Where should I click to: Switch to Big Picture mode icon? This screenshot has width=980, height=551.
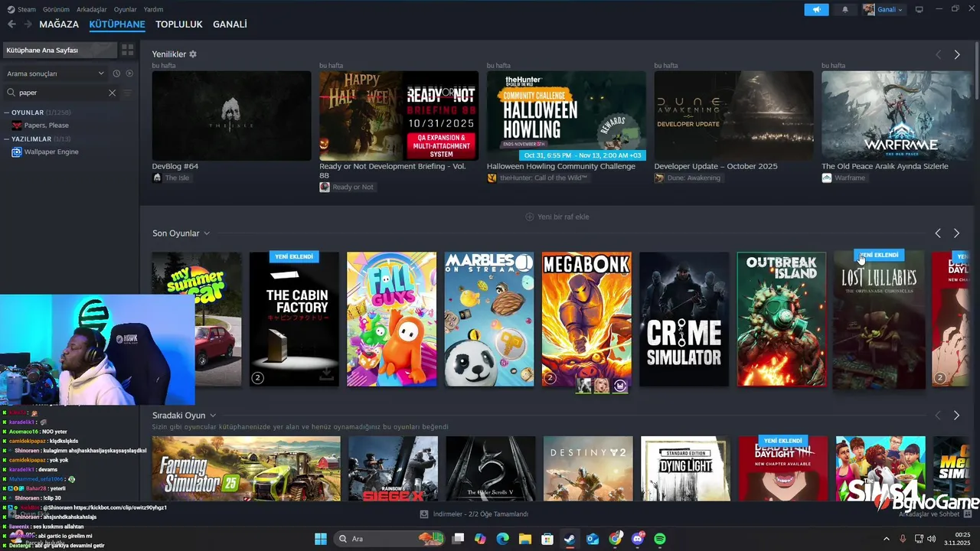(920, 9)
